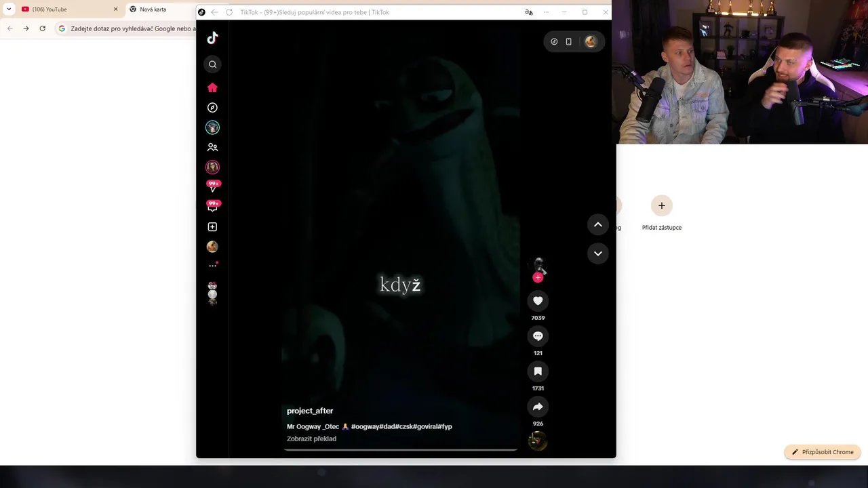
Task: Refresh the TikTok app window
Action: click(229, 12)
